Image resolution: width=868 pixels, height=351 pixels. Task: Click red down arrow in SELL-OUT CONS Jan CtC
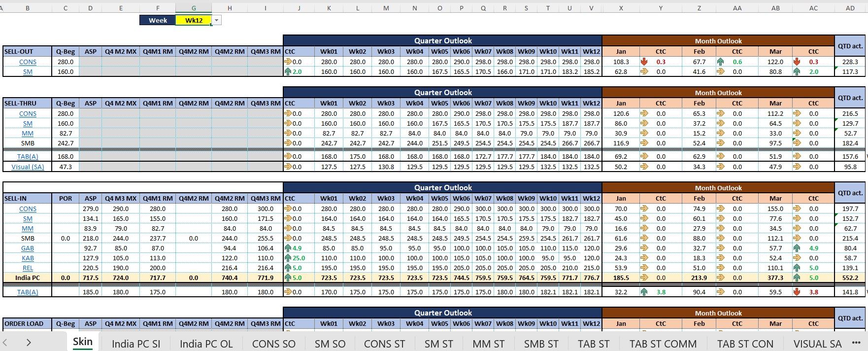click(x=644, y=62)
